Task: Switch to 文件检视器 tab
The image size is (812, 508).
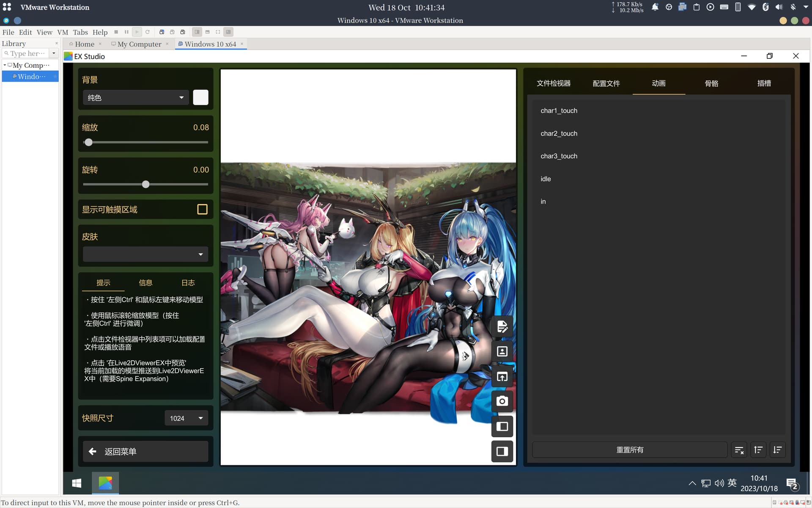Action: [x=554, y=83]
